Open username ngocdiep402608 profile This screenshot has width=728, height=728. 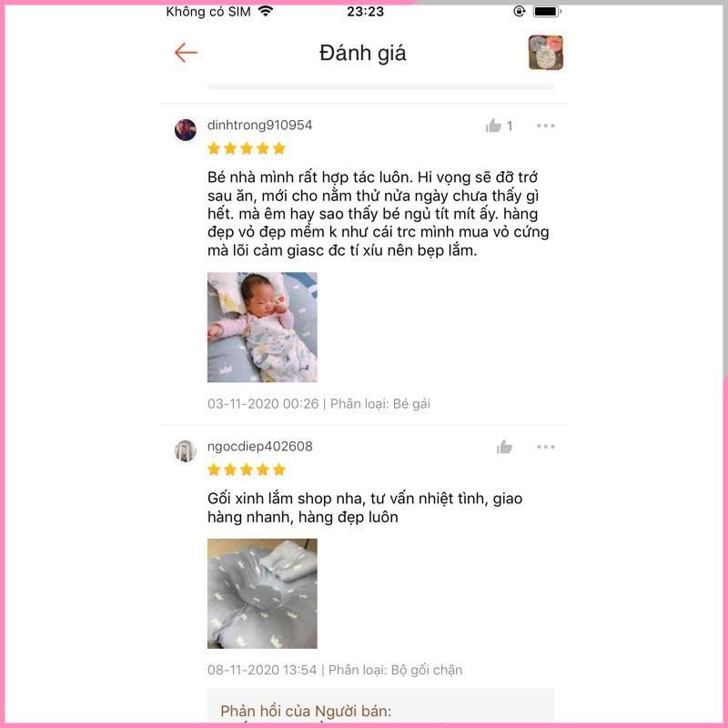[x=260, y=446]
